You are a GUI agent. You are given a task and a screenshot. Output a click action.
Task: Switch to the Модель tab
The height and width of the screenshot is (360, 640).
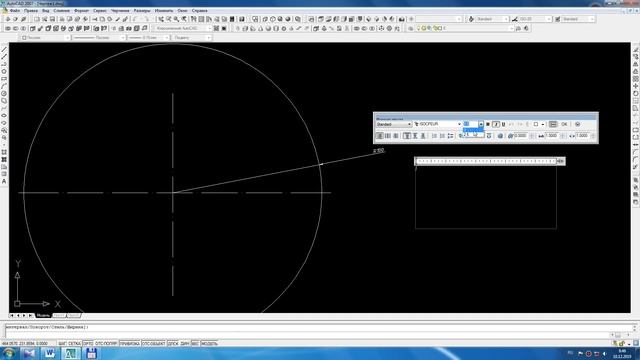pos(43,316)
